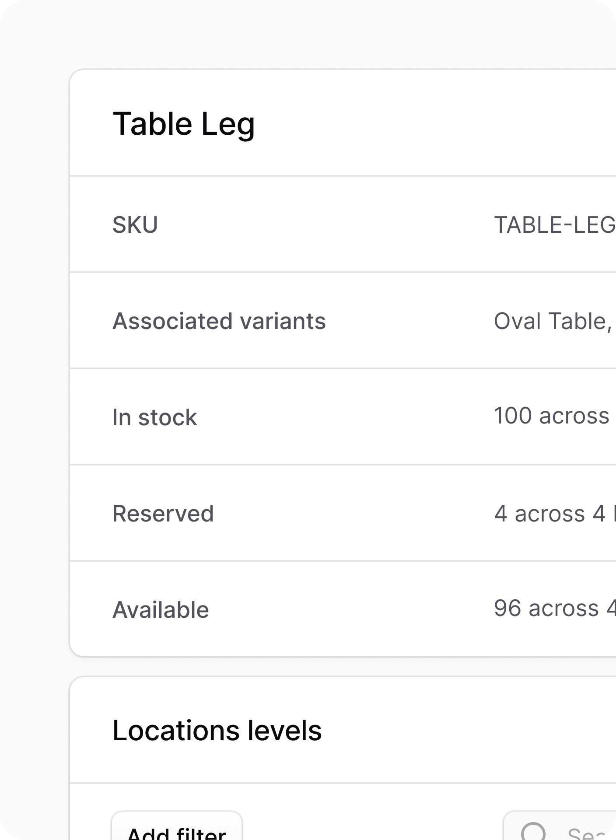Click the In stock label
This screenshot has height=840, width=616.
[154, 417]
